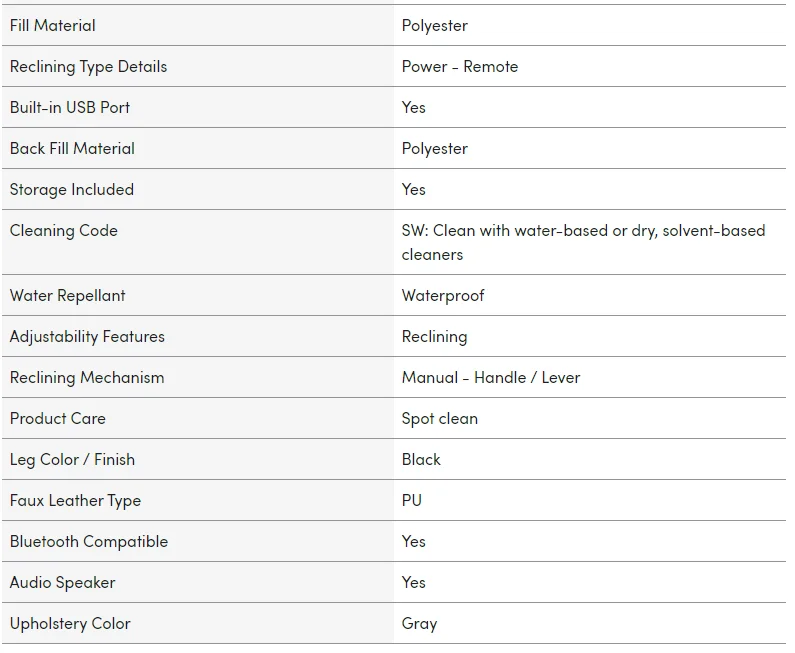Click the Cleaning Code label
The image size is (795, 653).
(64, 230)
